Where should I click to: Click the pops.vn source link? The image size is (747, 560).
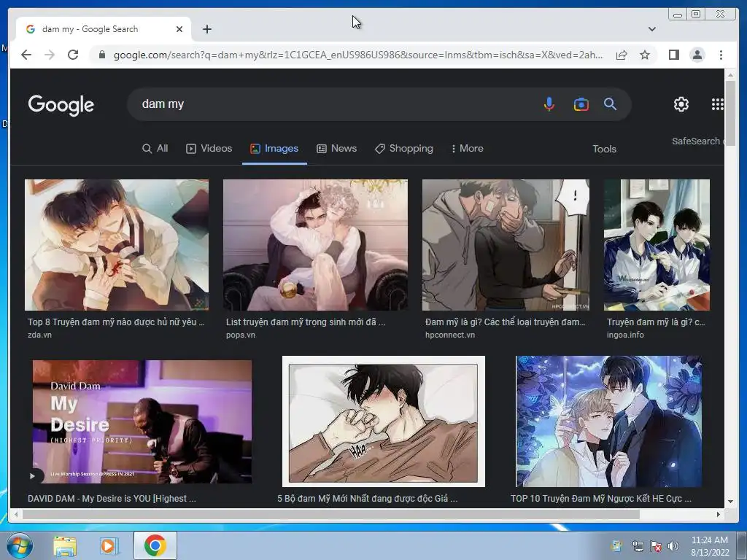point(241,335)
